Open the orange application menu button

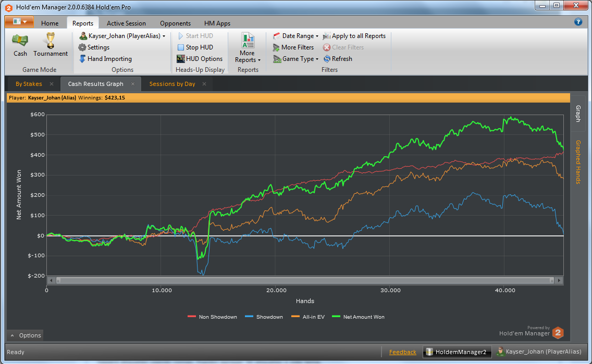pyautogui.click(x=19, y=22)
